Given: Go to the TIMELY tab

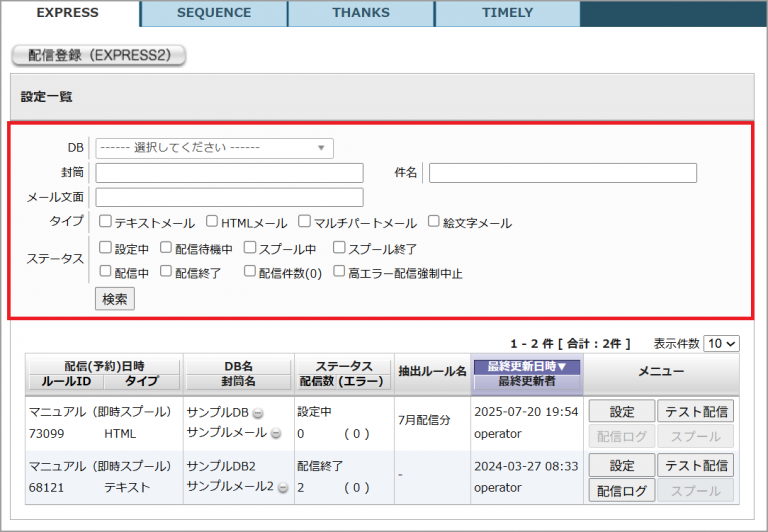Looking at the screenshot, I should [x=507, y=13].
